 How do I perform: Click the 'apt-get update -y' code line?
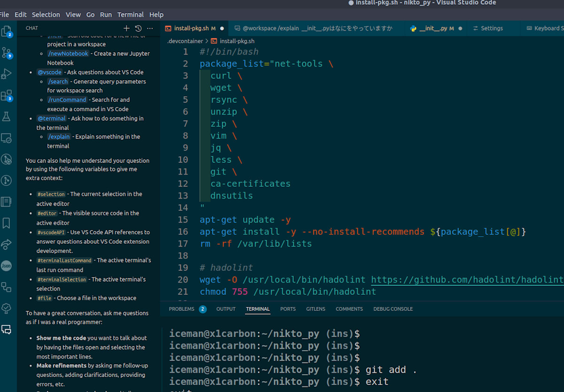[x=245, y=220]
